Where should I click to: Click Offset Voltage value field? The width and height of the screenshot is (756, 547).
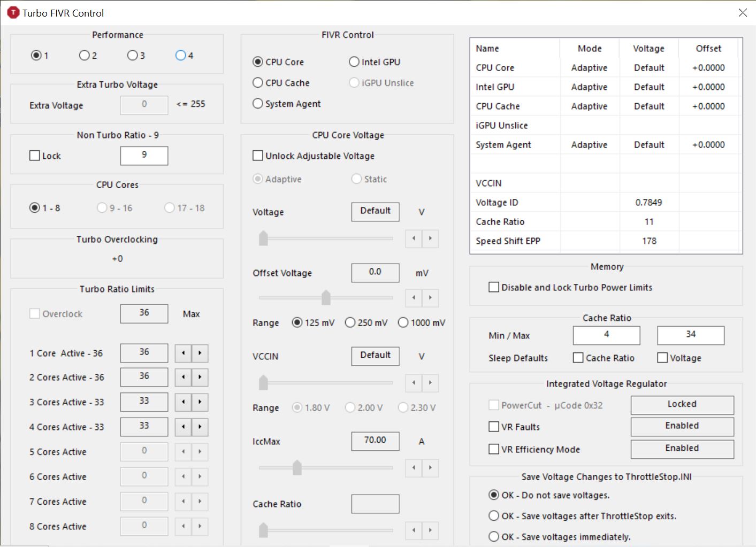[375, 272]
